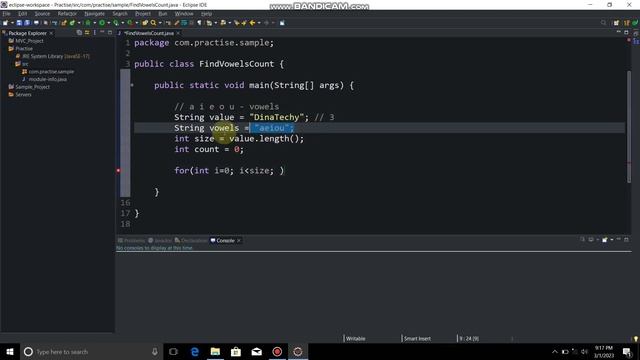640x360 pixels.
Task: Click the New file toolbar icon
Action: (x=5, y=23)
